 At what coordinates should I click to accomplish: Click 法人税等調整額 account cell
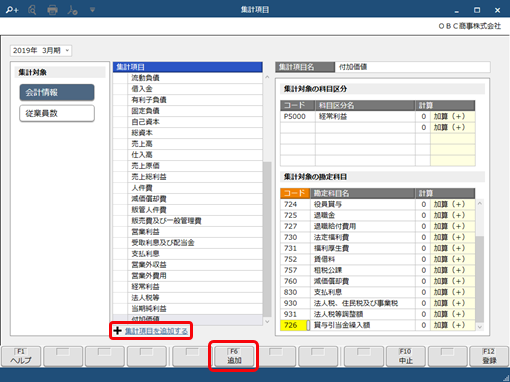pos(363,314)
